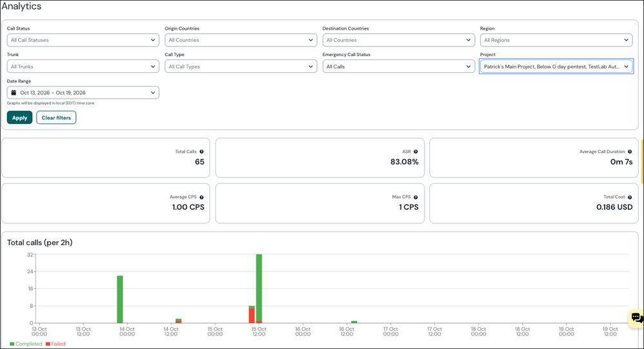The height and width of the screenshot is (349, 644).
Task: Click the y-axis label 16
Action: [x=30, y=288]
